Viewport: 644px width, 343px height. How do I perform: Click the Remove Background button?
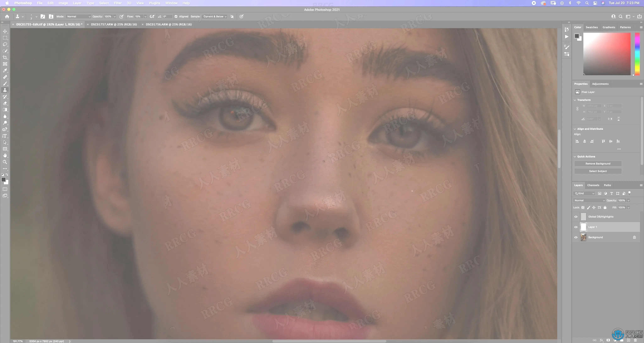coord(598,164)
